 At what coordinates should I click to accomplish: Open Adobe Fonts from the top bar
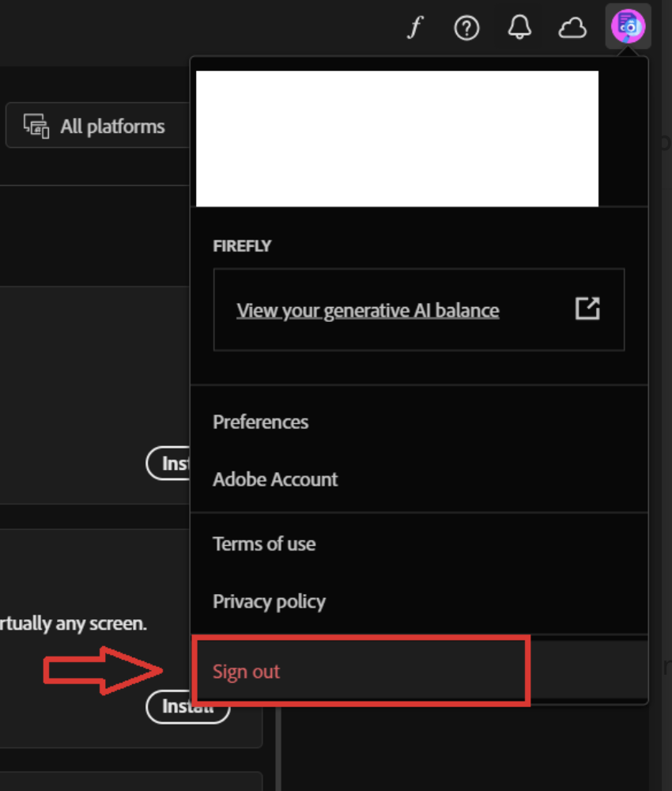[x=414, y=28]
